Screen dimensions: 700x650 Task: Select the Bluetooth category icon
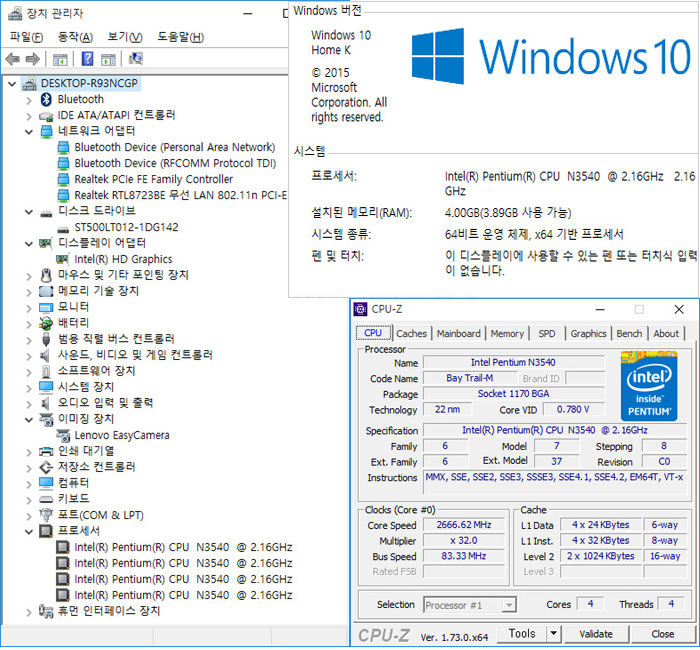coord(46,100)
